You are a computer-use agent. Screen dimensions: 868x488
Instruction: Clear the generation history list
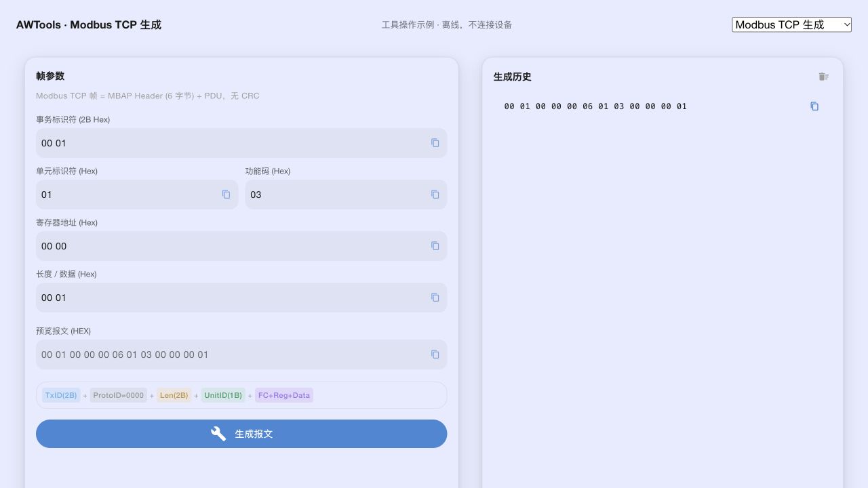tap(823, 77)
